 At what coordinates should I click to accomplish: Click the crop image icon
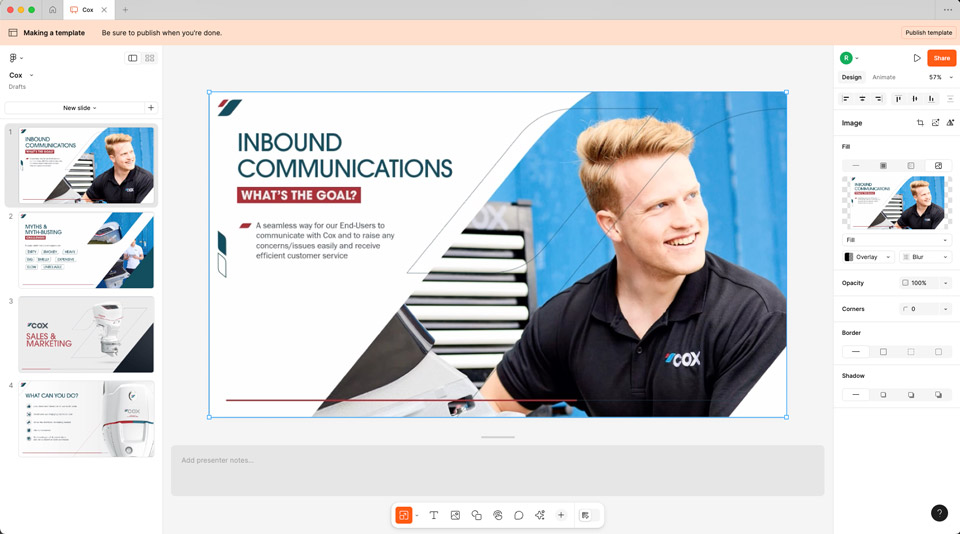click(920, 123)
